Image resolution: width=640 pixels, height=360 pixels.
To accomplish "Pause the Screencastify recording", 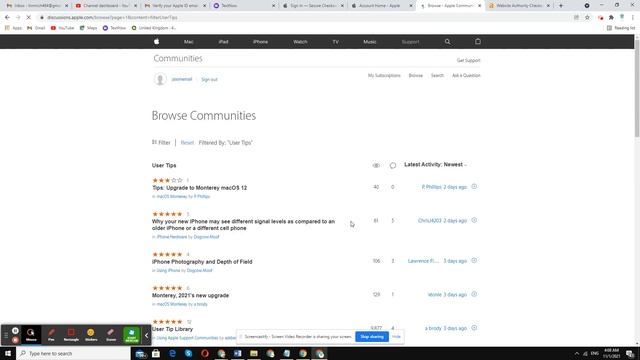I will (x=15, y=331).
